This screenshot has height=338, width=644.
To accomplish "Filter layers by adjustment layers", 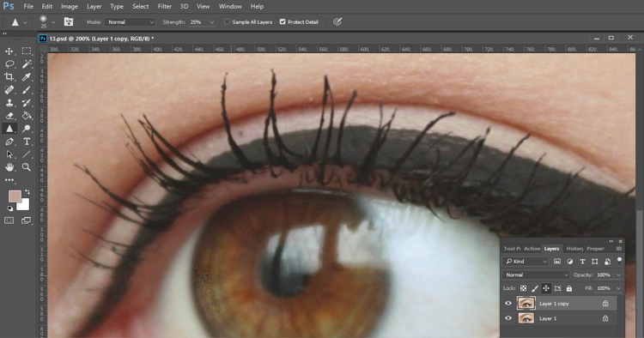I will 569,262.
